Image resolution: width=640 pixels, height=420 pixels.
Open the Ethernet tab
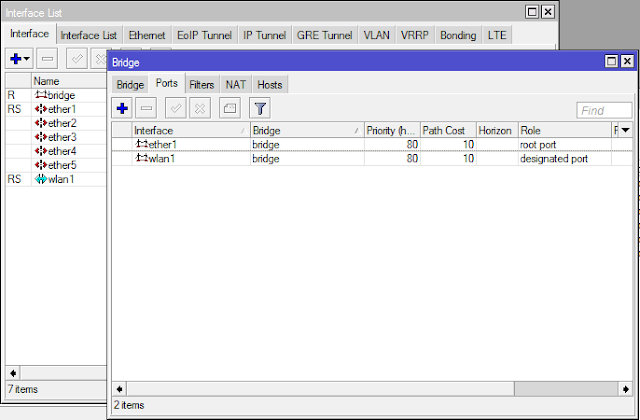(147, 36)
